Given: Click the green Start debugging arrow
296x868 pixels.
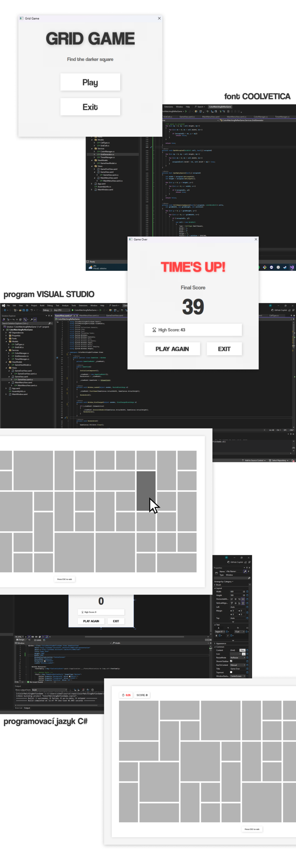Looking at the screenshot, I should 72,310.
